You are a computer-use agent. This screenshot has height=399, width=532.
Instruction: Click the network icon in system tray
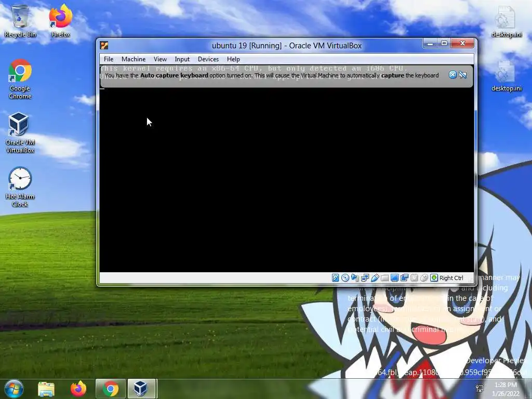click(480, 389)
